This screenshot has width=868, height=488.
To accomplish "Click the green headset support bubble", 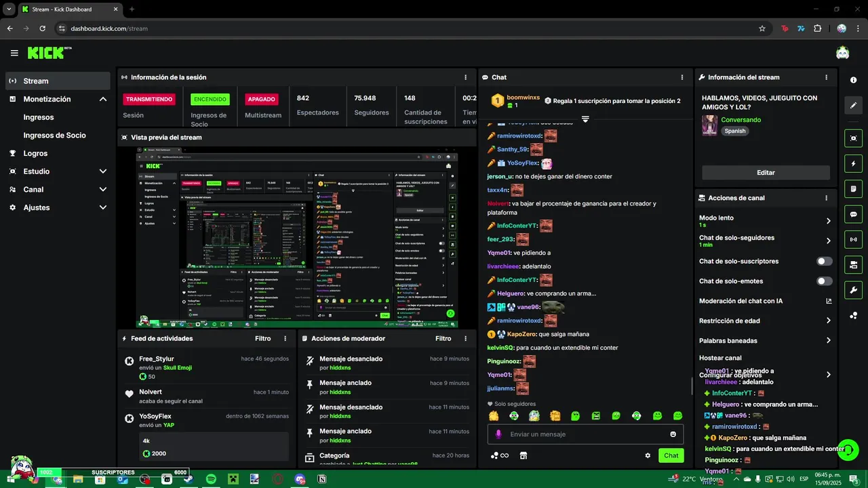I will pos(848,450).
